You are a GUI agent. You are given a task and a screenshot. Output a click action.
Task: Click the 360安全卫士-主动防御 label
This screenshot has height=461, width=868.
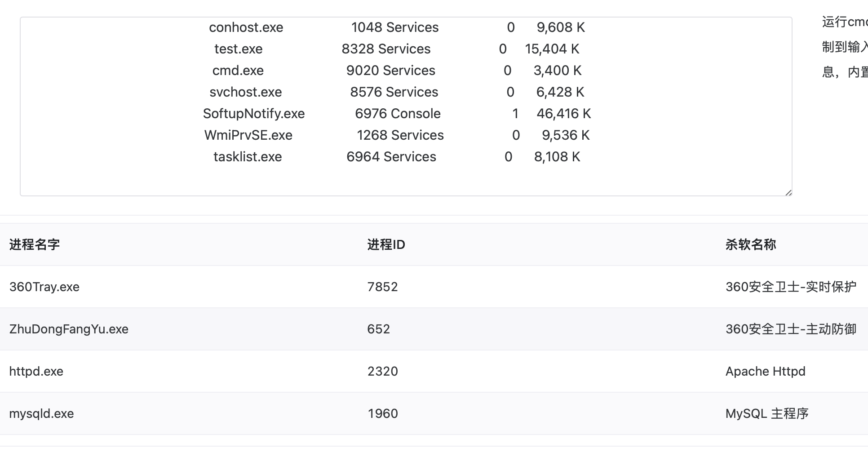(x=791, y=329)
